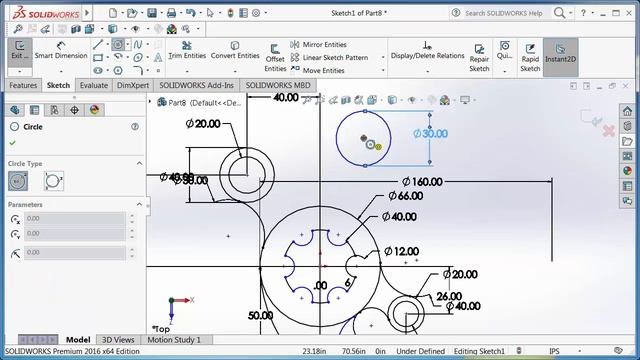The height and width of the screenshot is (360, 640).
Task: Collapse the Circle Type section
Action: point(139,163)
